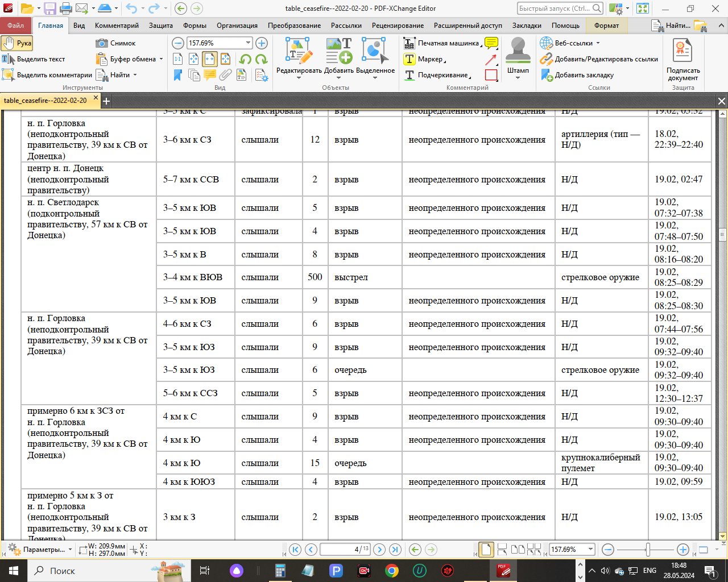728x582 pixels.
Task: Click Sign document (Подписать документ) icon
Action: (x=682, y=59)
